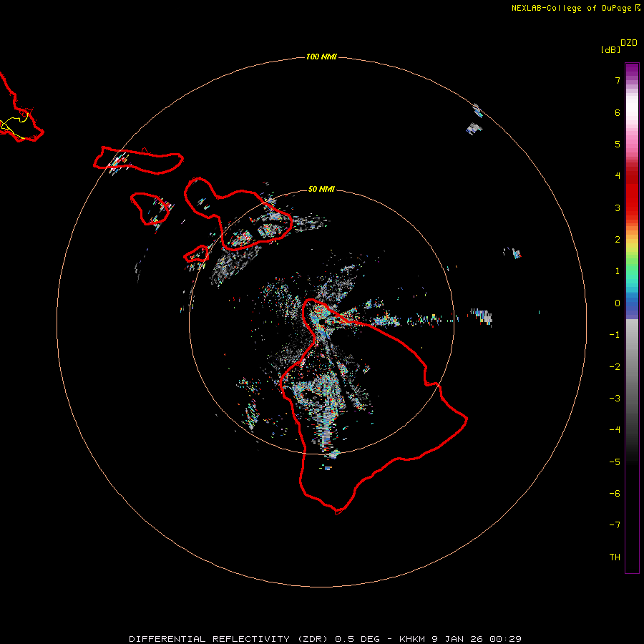
Task: Click the color bar tick label 6
Action: pyautogui.click(x=618, y=112)
